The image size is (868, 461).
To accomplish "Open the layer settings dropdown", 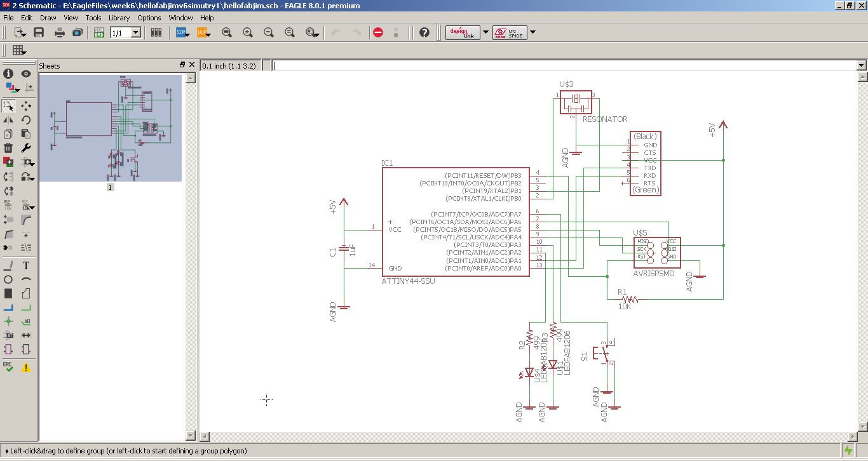I will pyautogui.click(x=11, y=88).
